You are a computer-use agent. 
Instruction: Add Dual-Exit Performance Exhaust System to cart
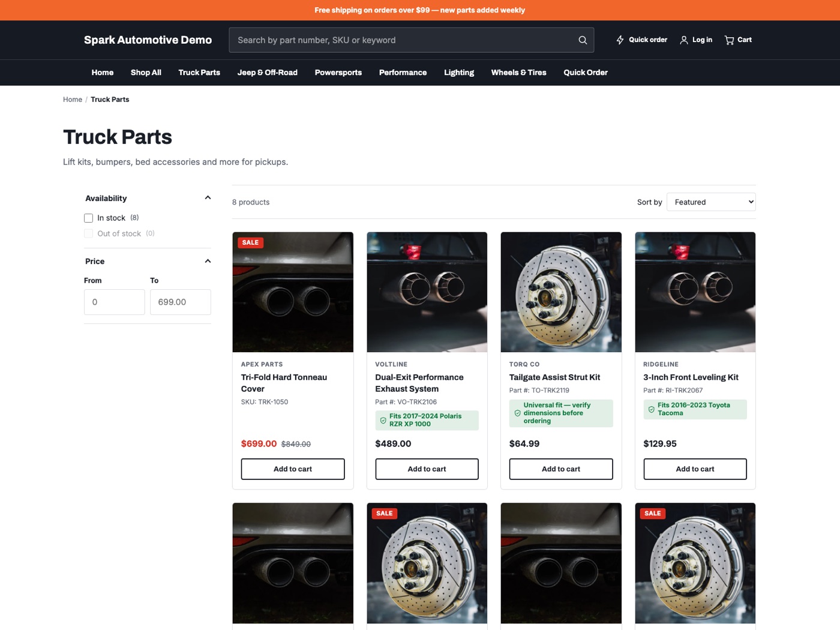427,469
